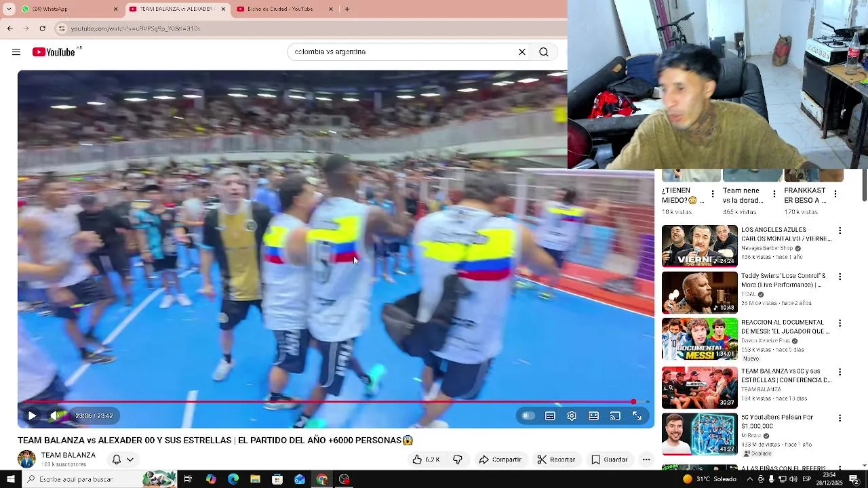The height and width of the screenshot is (488, 868).
Task: Close the WhatsApp tab
Action: 115,9
